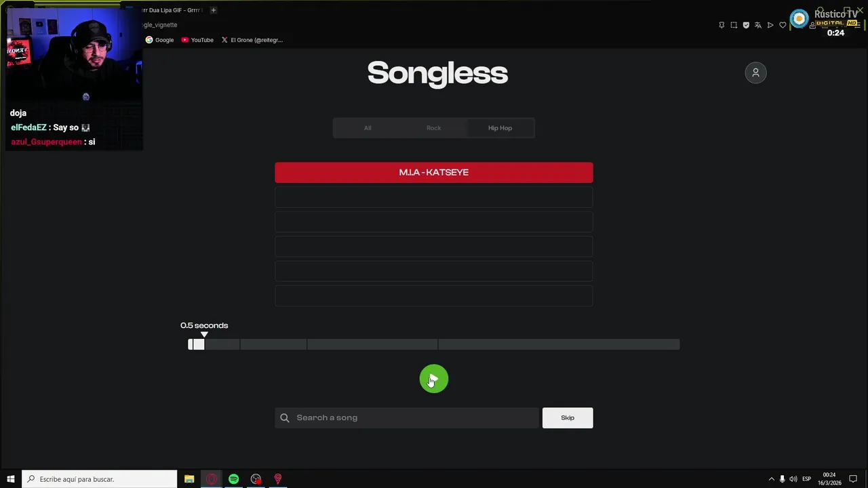The width and height of the screenshot is (868, 488).
Task: Select the All genre tab
Action: [x=368, y=128]
